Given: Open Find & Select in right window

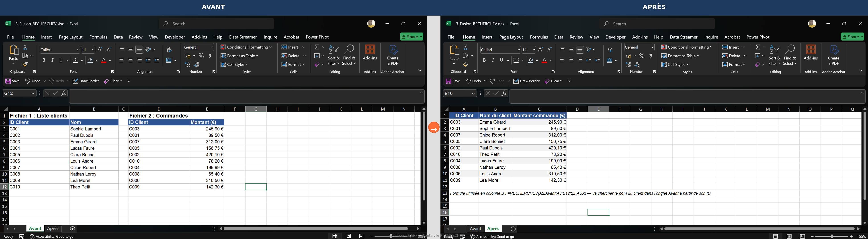Looking at the screenshot, I should coord(790,55).
